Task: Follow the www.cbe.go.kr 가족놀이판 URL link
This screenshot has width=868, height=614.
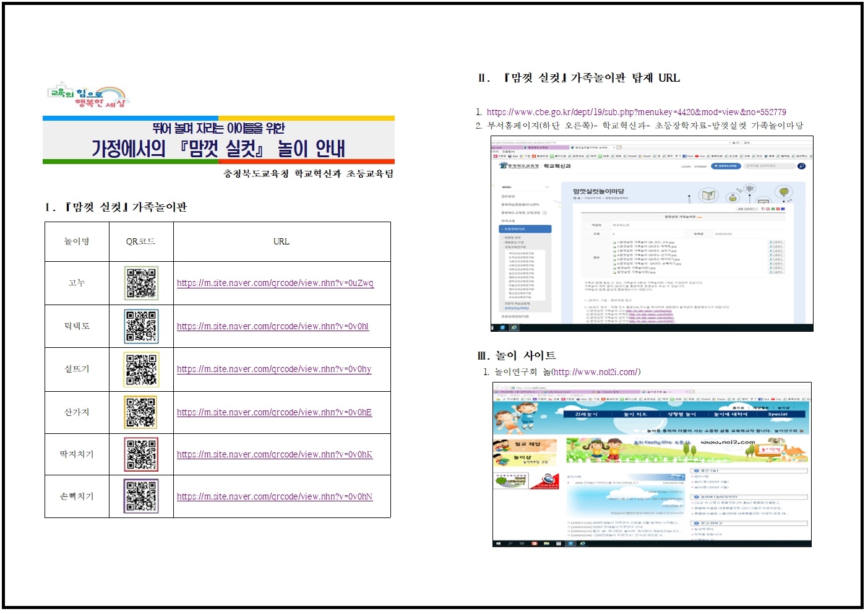Action: pos(636,112)
